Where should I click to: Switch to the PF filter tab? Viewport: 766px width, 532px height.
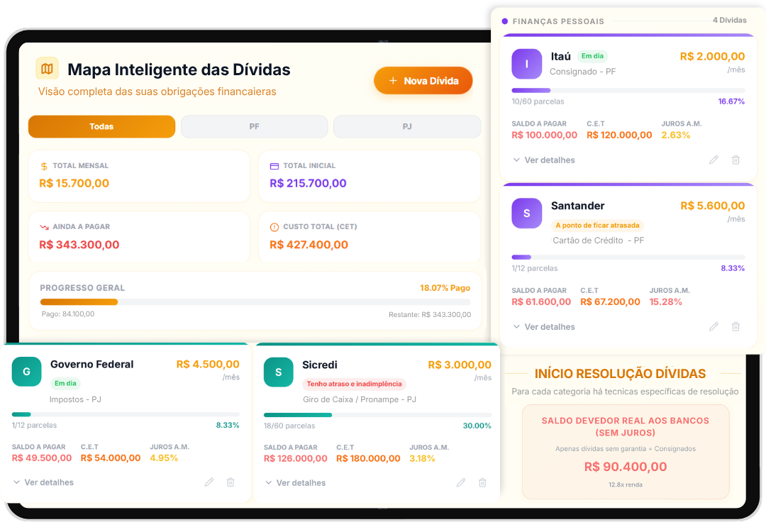point(254,126)
